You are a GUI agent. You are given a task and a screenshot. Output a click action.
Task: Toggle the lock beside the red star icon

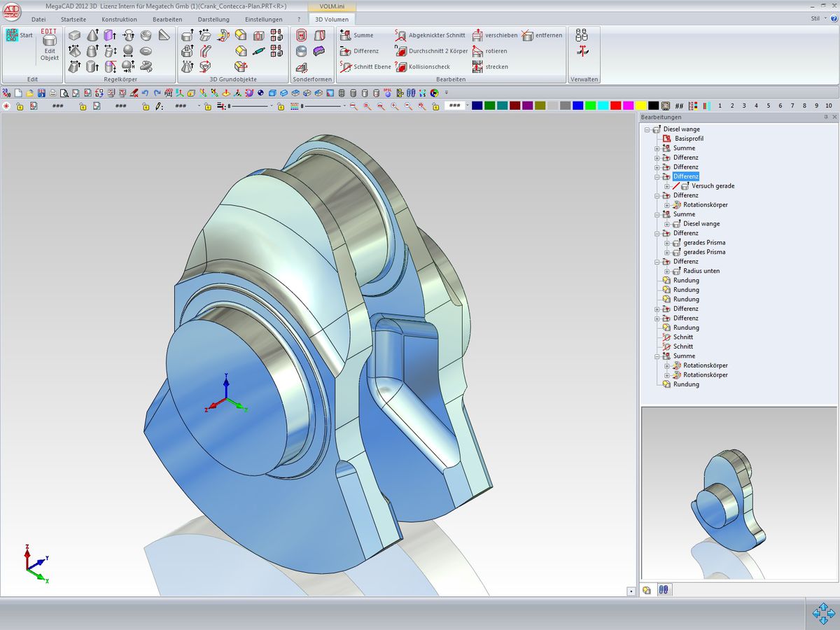pos(20,106)
